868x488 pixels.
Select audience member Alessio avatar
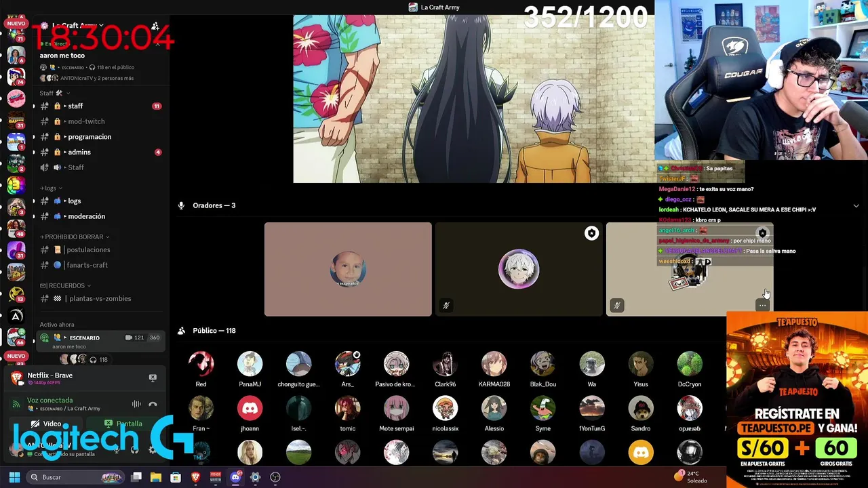click(x=494, y=409)
